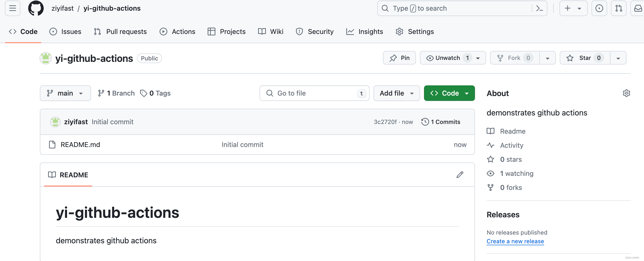Open the Pull requests tab
Screen dimensions: 644x261
click(120, 32)
